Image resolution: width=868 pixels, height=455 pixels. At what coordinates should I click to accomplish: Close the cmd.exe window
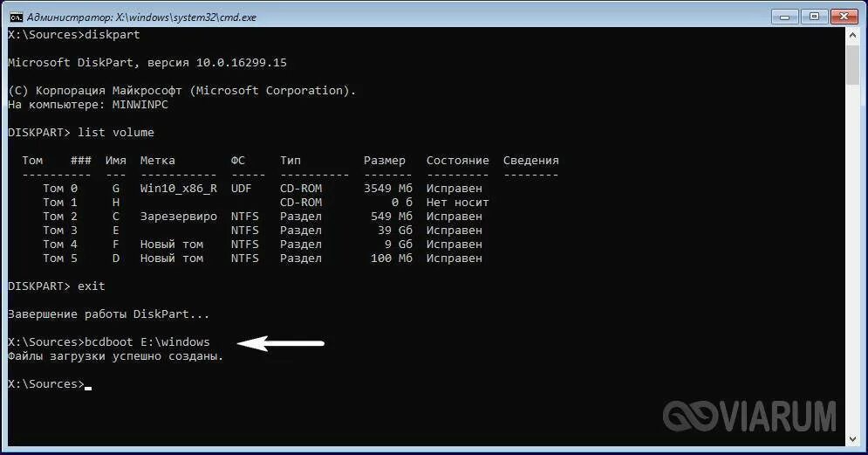click(x=844, y=17)
